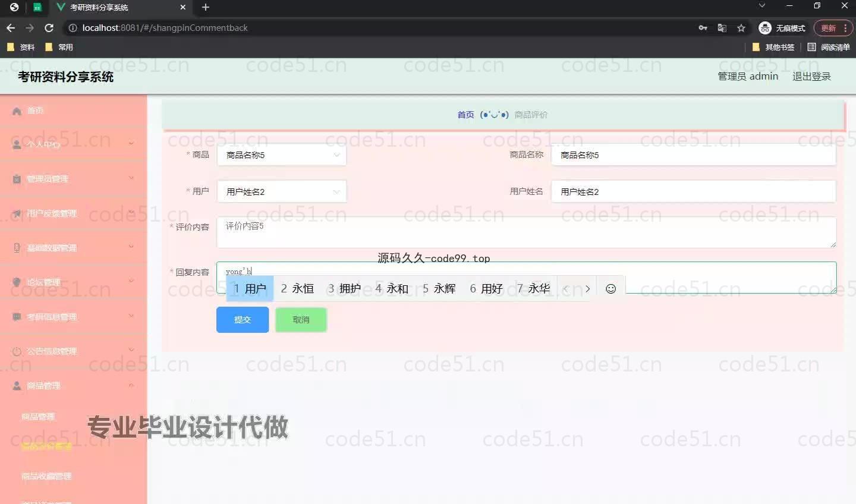Click the 商品名称 text field
Screen dimensions: 856x504
pyautogui.click(x=693, y=155)
